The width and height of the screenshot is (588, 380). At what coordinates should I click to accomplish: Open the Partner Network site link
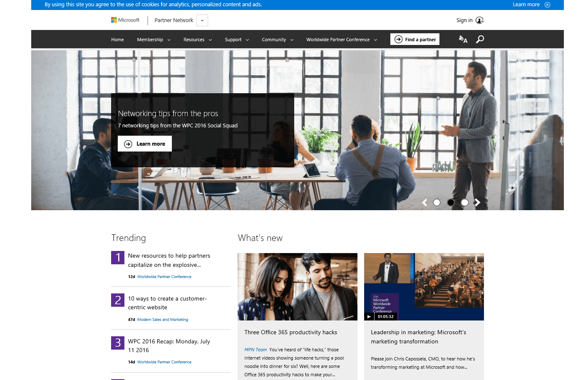pos(174,20)
